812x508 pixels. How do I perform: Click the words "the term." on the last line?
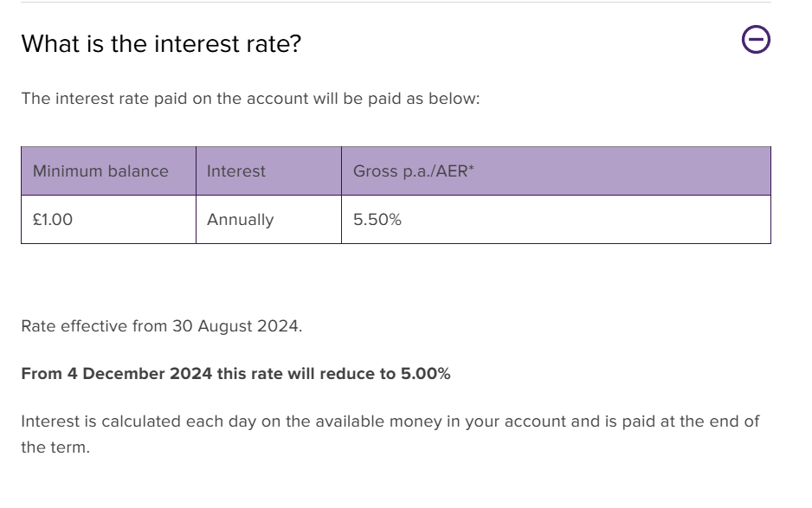pos(55,447)
